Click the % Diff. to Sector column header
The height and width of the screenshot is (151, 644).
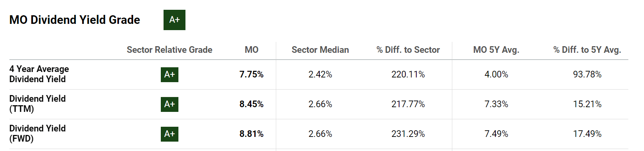point(408,50)
